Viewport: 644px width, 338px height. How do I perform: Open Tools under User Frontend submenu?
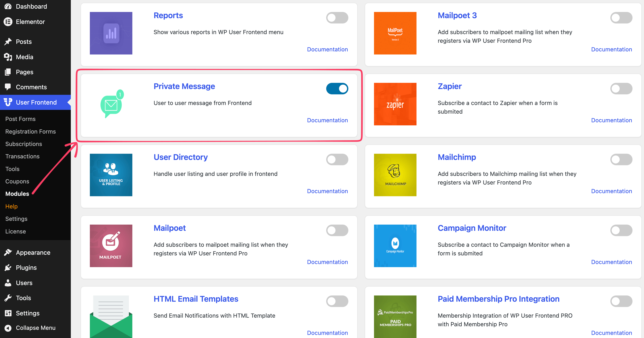click(12, 169)
